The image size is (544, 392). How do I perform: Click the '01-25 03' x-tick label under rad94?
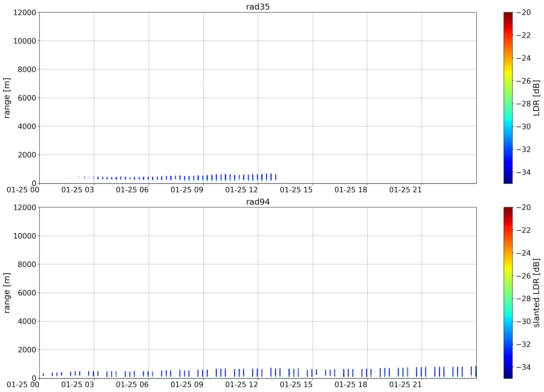coord(78,385)
